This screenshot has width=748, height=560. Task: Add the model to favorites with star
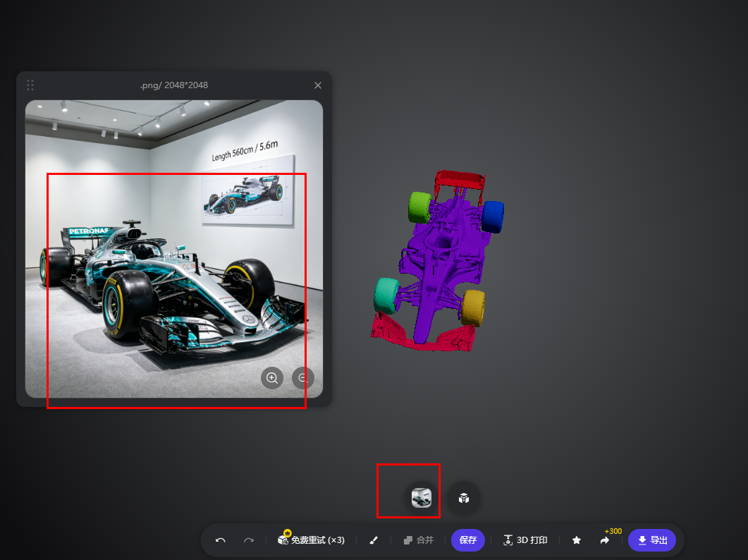coord(576,540)
